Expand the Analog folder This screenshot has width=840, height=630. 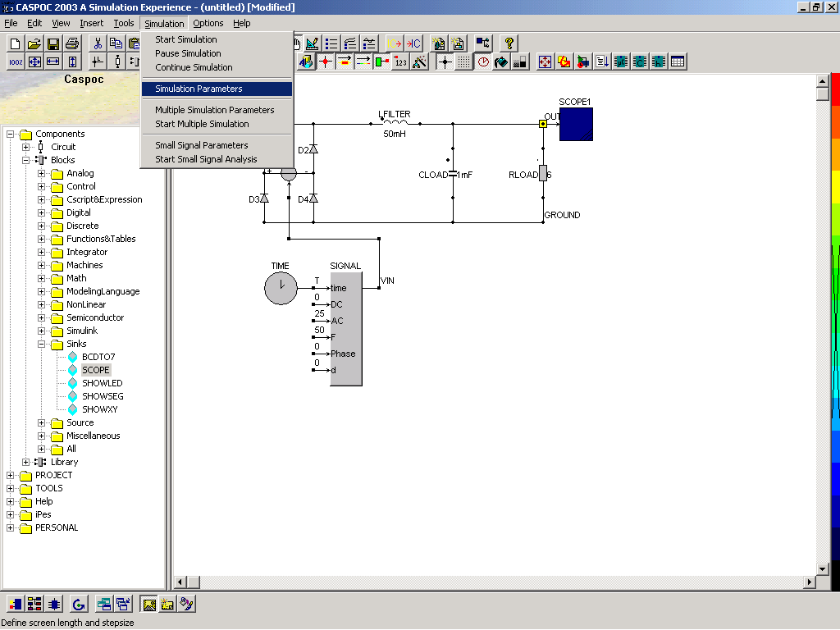click(x=41, y=173)
